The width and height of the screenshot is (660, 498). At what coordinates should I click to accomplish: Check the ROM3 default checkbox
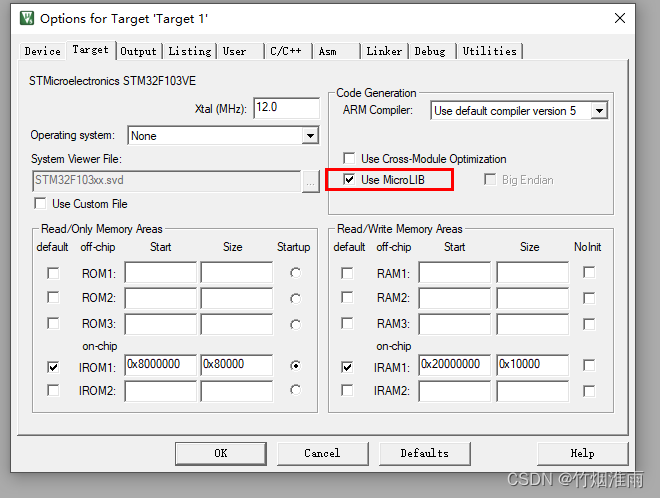53,323
